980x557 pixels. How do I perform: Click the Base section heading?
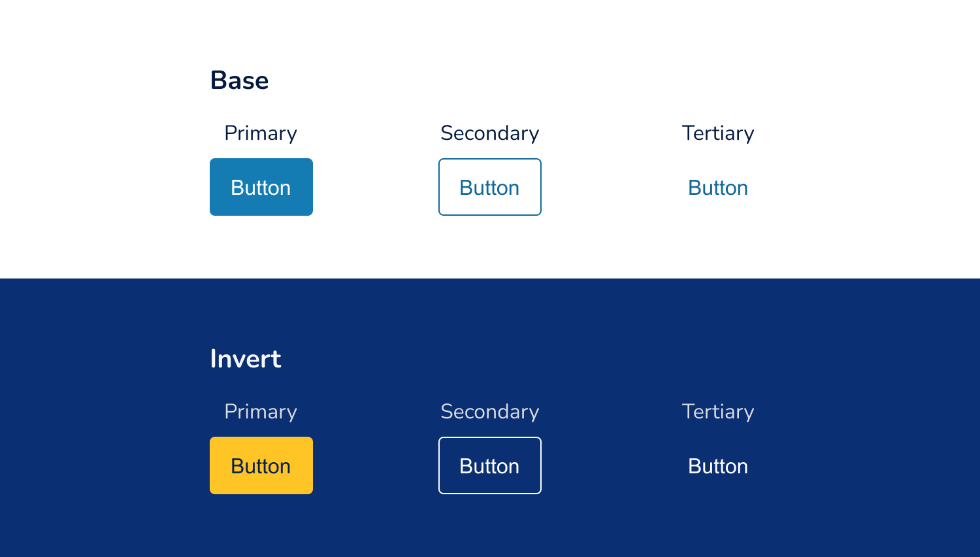(239, 80)
